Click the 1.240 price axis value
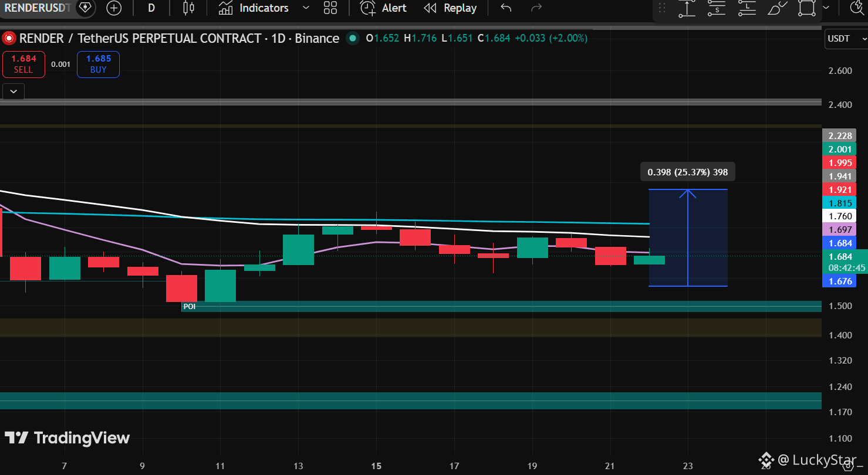 (840, 387)
